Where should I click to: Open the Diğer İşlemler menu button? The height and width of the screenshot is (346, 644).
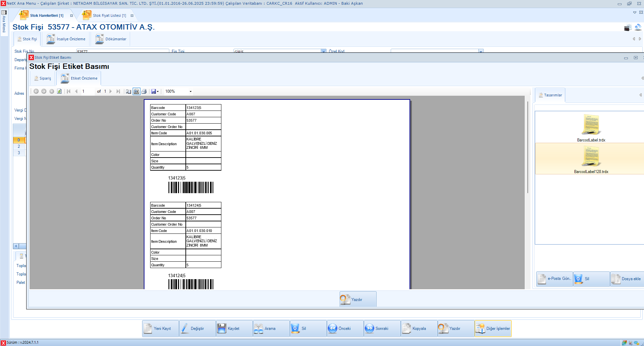tap(493, 329)
